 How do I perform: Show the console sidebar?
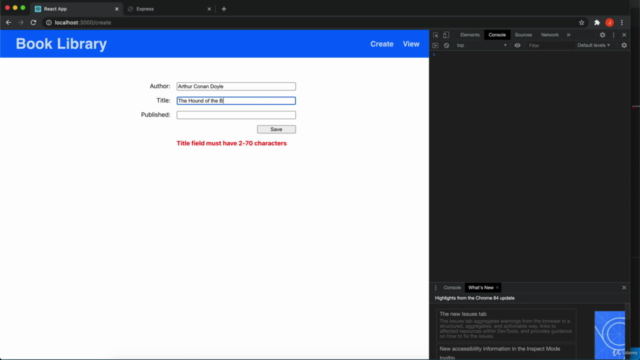pos(436,45)
